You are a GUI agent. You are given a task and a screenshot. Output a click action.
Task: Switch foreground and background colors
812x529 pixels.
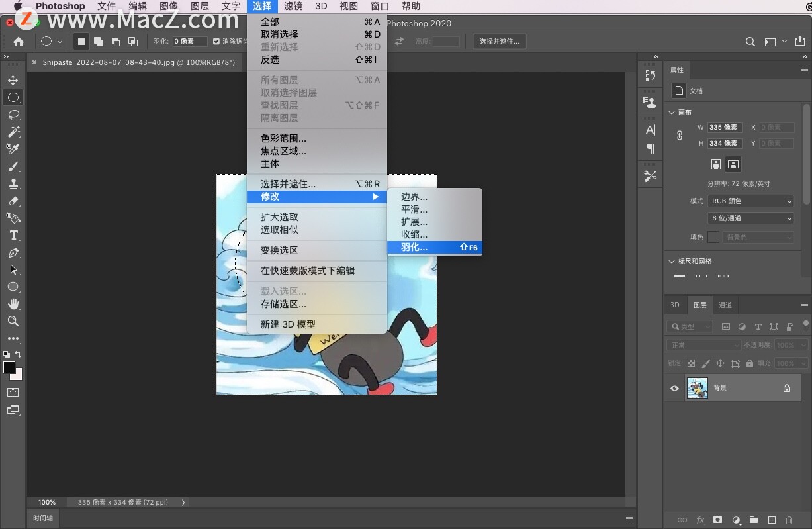18,354
